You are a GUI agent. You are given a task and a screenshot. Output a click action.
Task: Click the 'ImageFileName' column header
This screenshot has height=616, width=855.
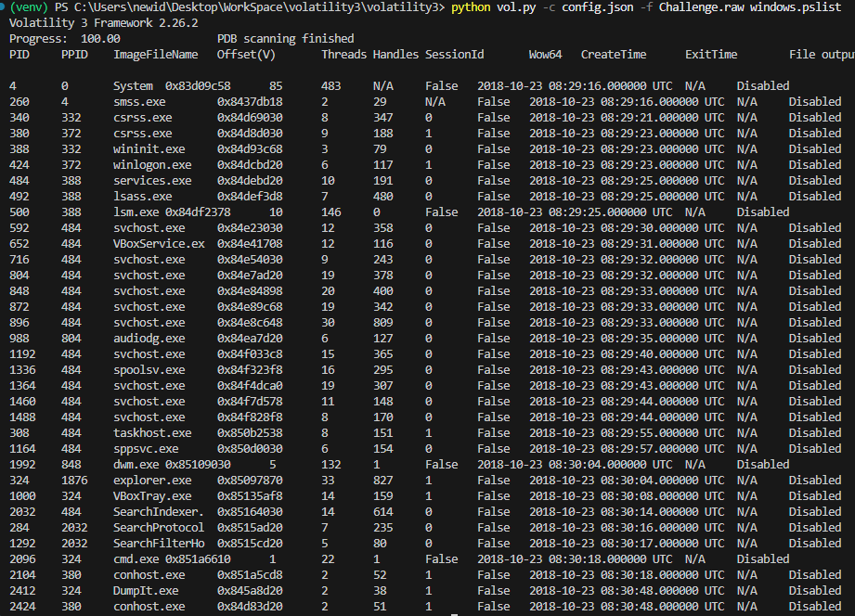(155, 55)
